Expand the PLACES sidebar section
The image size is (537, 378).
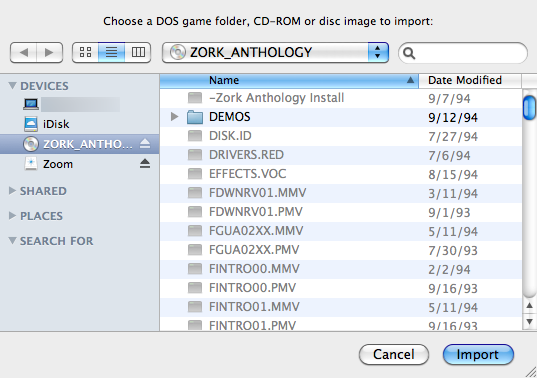tap(12, 216)
